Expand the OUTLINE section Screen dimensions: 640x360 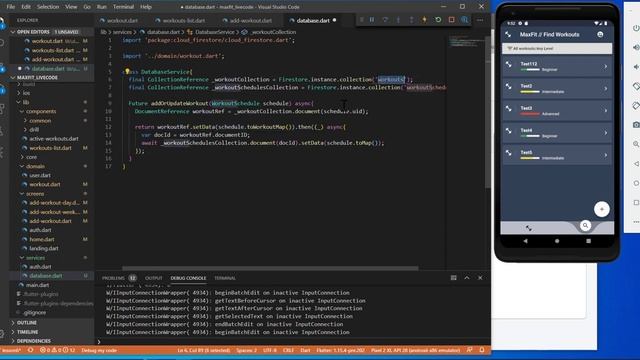tap(51, 322)
